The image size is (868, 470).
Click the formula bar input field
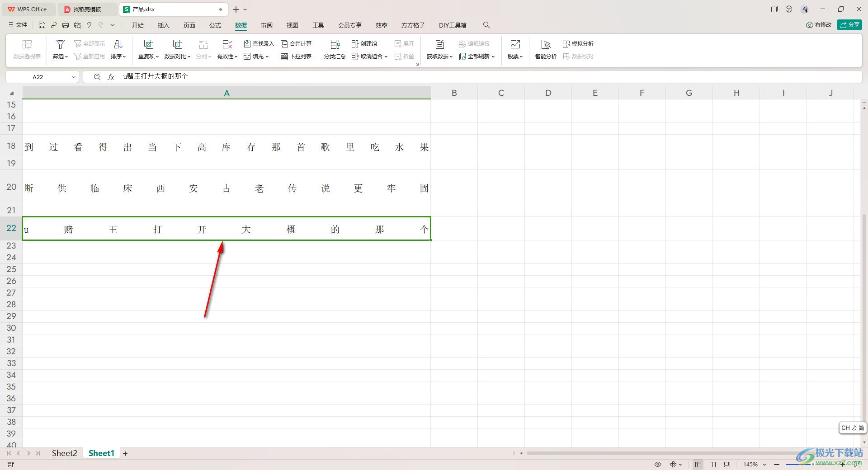pyautogui.click(x=491, y=76)
